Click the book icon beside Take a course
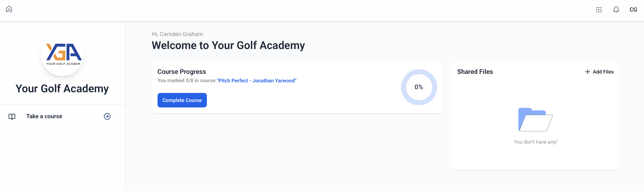 coord(12,116)
